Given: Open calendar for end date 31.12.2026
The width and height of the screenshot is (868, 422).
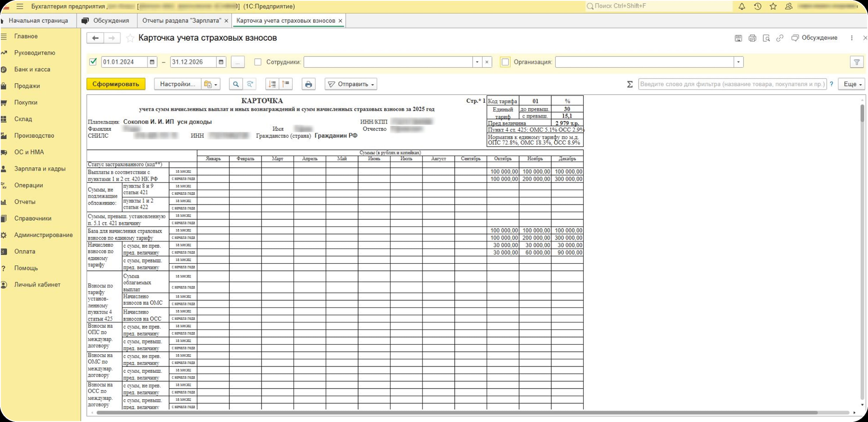Looking at the screenshot, I should pyautogui.click(x=221, y=62).
